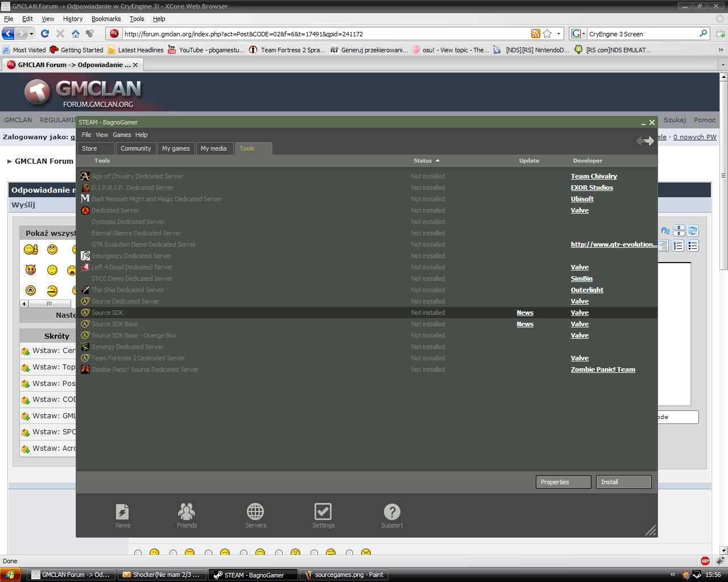The image size is (728, 582).
Task: Bookmark page with the star icon
Action: [547, 34]
